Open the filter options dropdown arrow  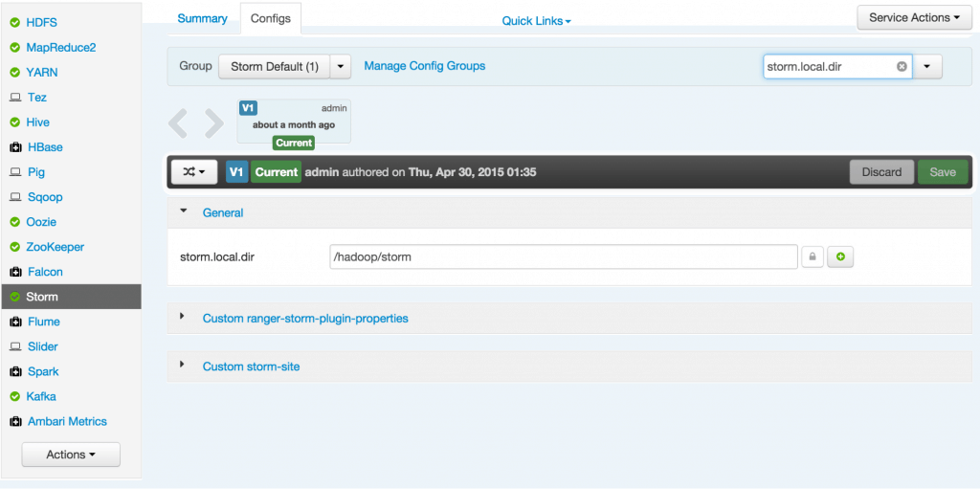[x=927, y=67]
